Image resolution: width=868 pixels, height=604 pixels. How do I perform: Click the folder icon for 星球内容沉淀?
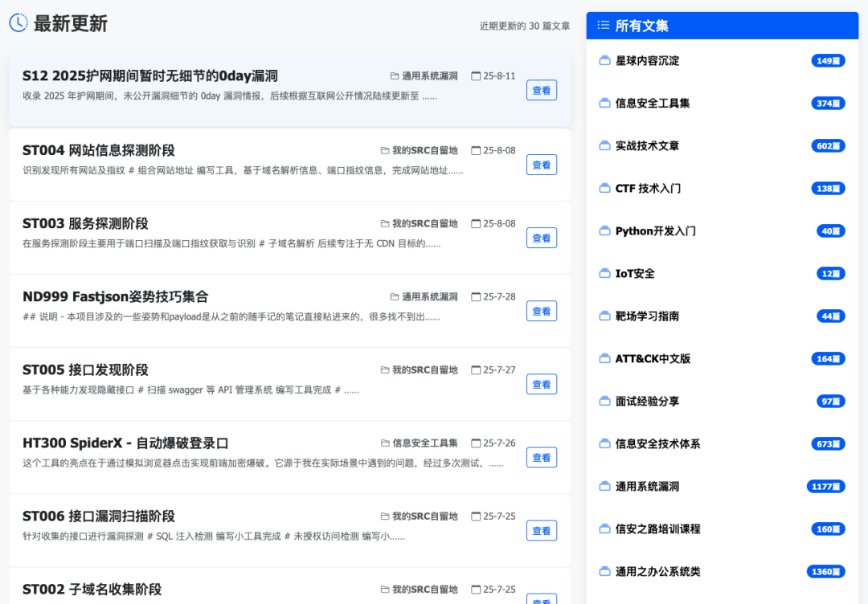click(605, 60)
